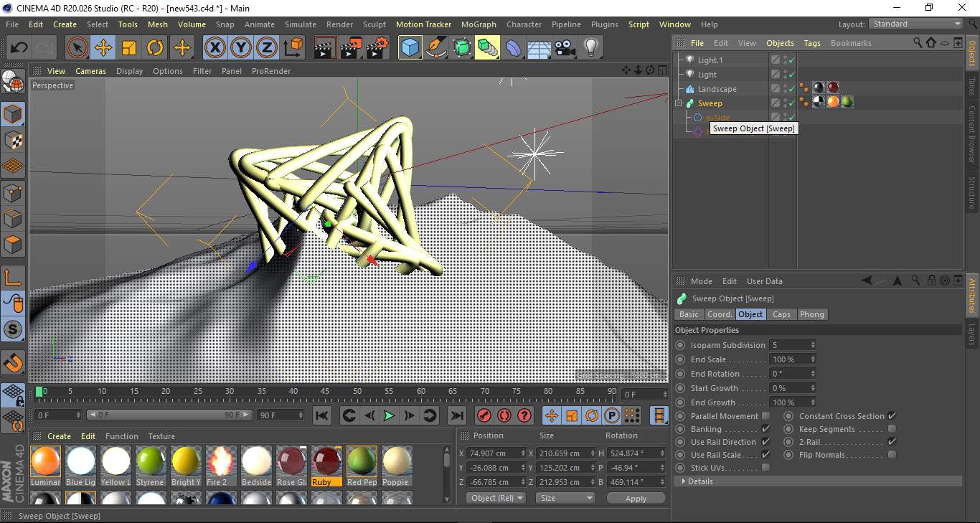
Task: Toggle Enable Snap magnet icon
Action: coord(13,363)
